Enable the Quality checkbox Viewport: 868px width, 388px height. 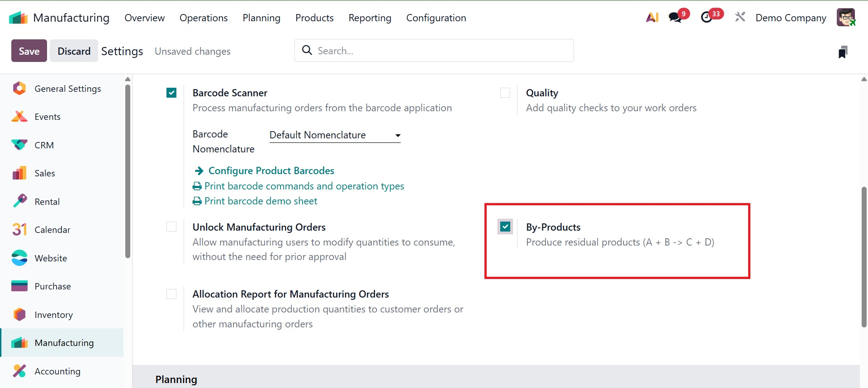[x=505, y=93]
